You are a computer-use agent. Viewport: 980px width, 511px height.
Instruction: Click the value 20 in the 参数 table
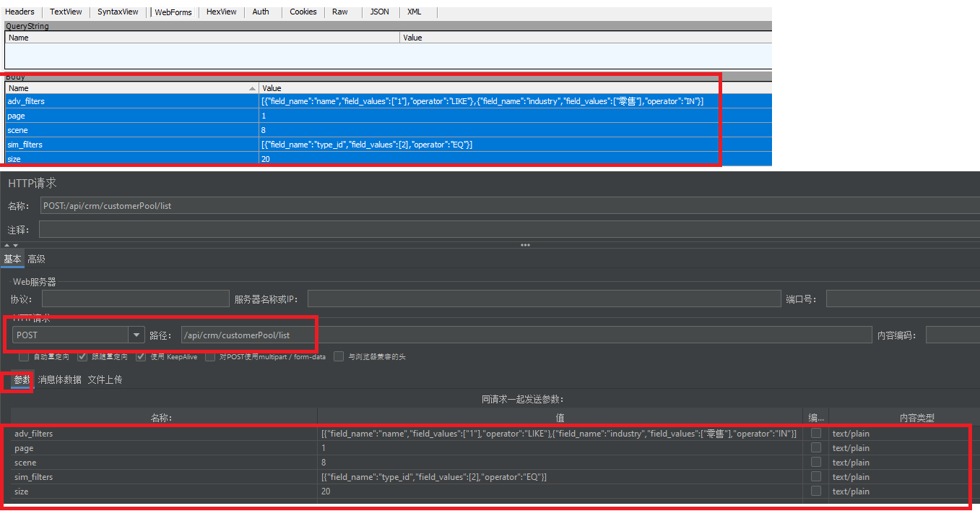tap(326, 491)
